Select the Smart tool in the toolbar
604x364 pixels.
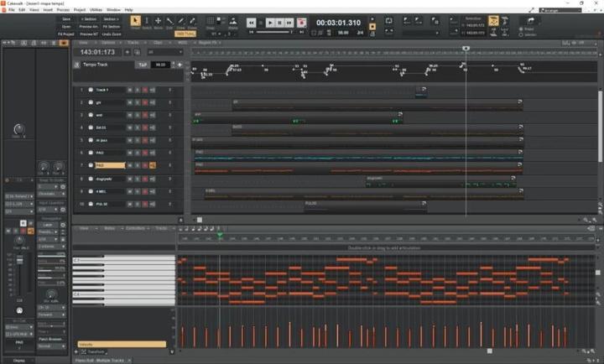coord(135,21)
